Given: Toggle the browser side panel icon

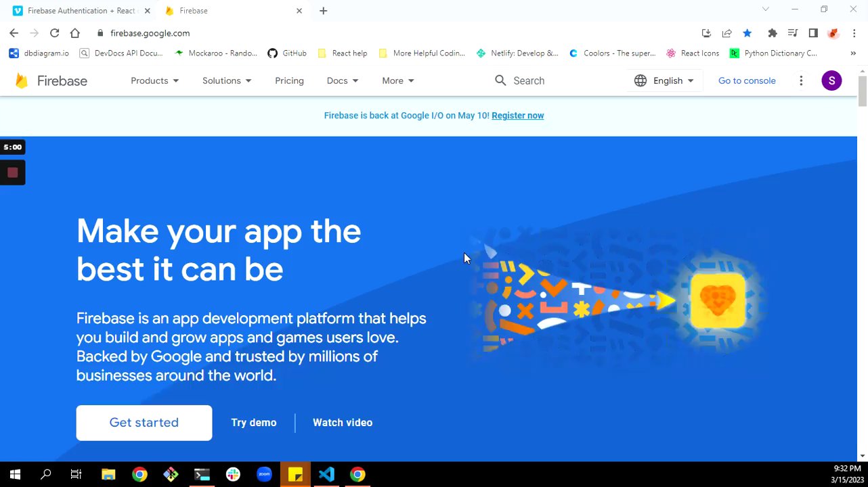Looking at the screenshot, I should [x=813, y=33].
